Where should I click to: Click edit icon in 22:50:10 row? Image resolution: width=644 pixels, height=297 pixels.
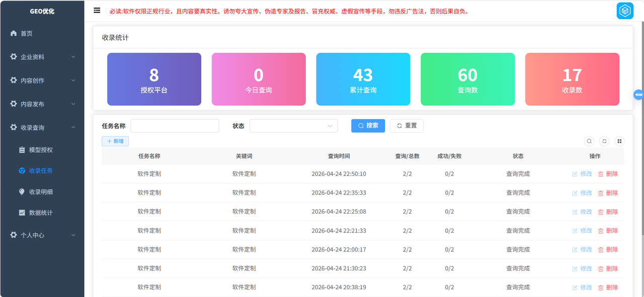click(575, 174)
